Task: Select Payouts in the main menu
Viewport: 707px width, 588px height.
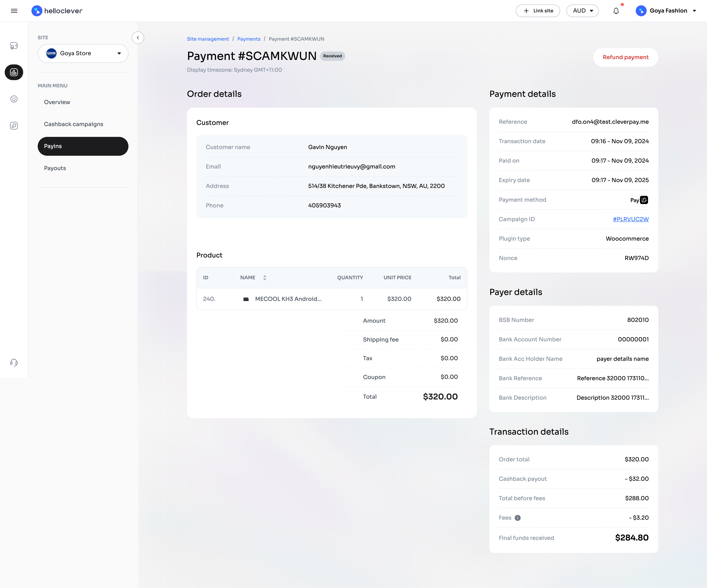Action: point(55,168)
